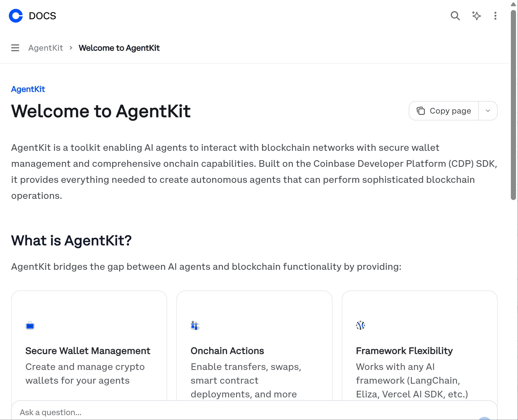Click the Onchain Actions card icon

[x=195, y=325]
